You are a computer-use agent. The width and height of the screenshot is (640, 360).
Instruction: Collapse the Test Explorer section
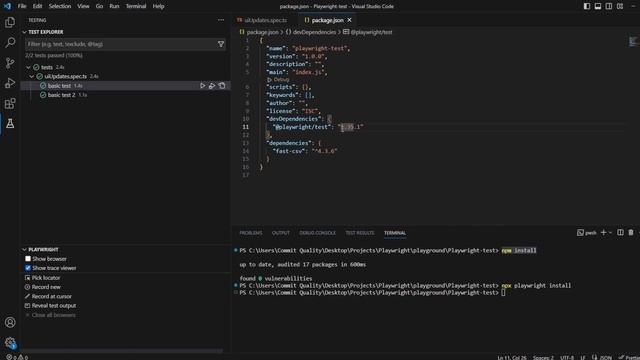click(24, 32)
